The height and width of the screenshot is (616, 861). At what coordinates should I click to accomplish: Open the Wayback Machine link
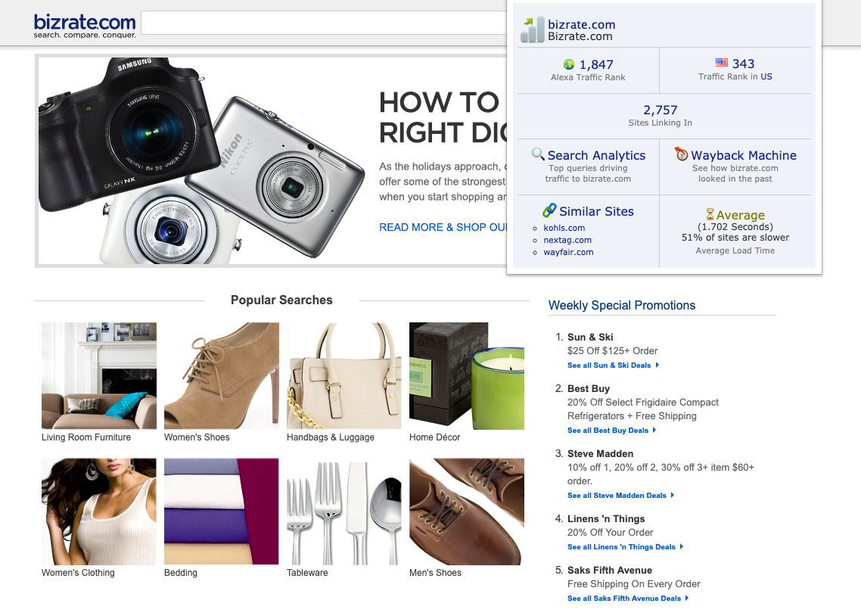[x=744, y=155]
